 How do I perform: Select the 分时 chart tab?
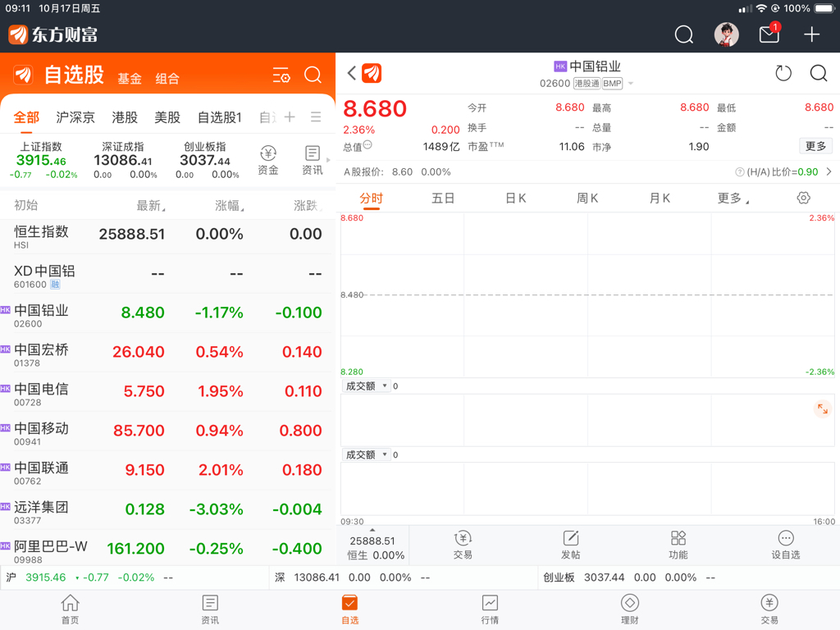coord(372,199)
